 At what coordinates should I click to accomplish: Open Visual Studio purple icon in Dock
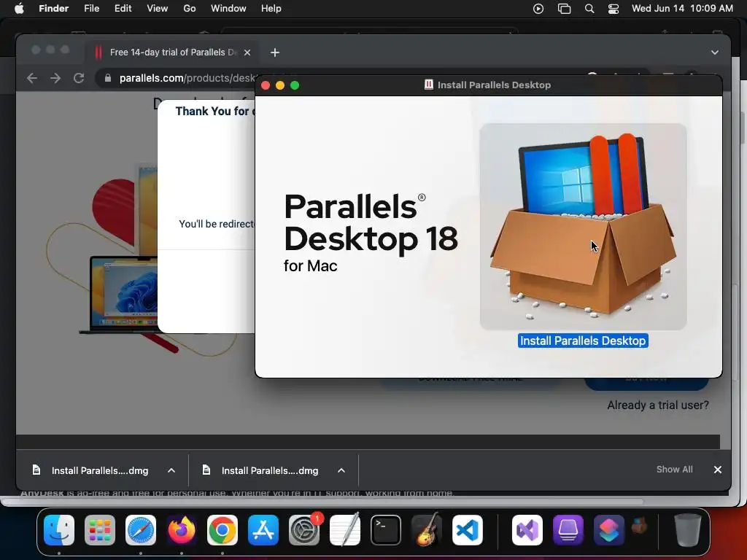click(527, 530)
